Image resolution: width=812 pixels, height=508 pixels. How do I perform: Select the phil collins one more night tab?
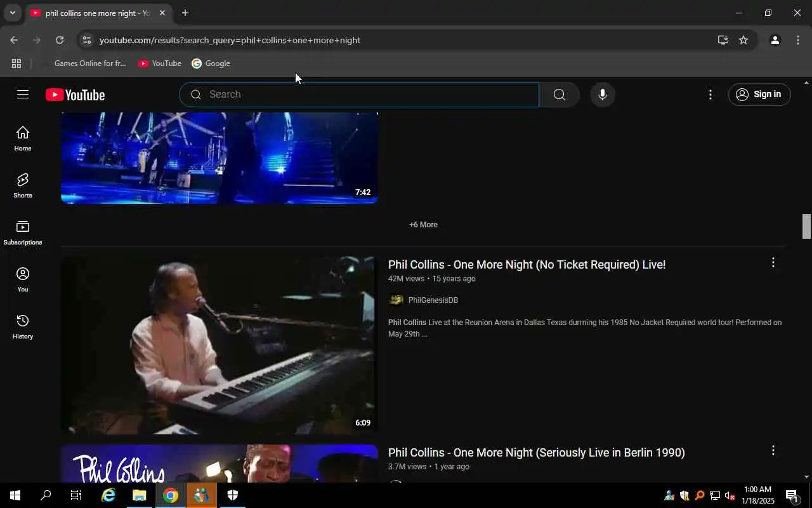coord(98,13)
